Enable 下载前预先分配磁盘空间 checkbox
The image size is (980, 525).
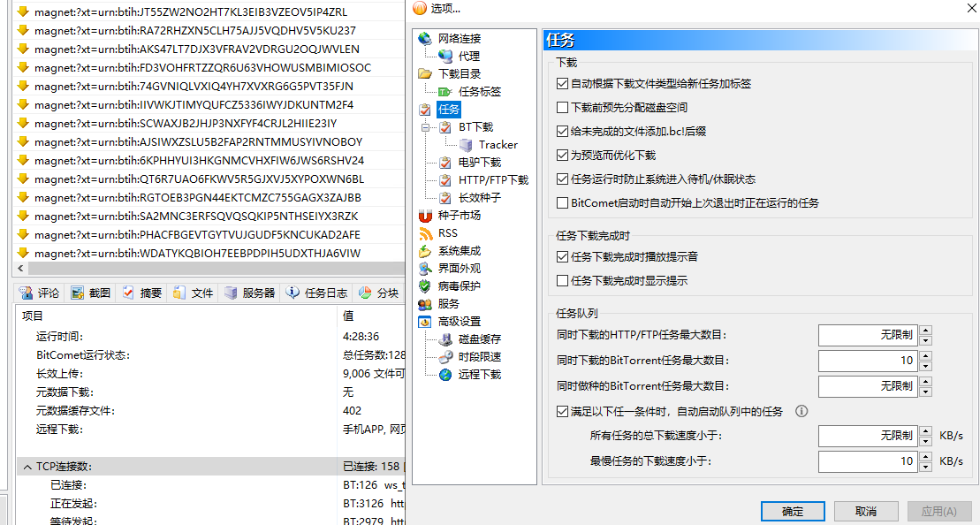tap(562, 107)
